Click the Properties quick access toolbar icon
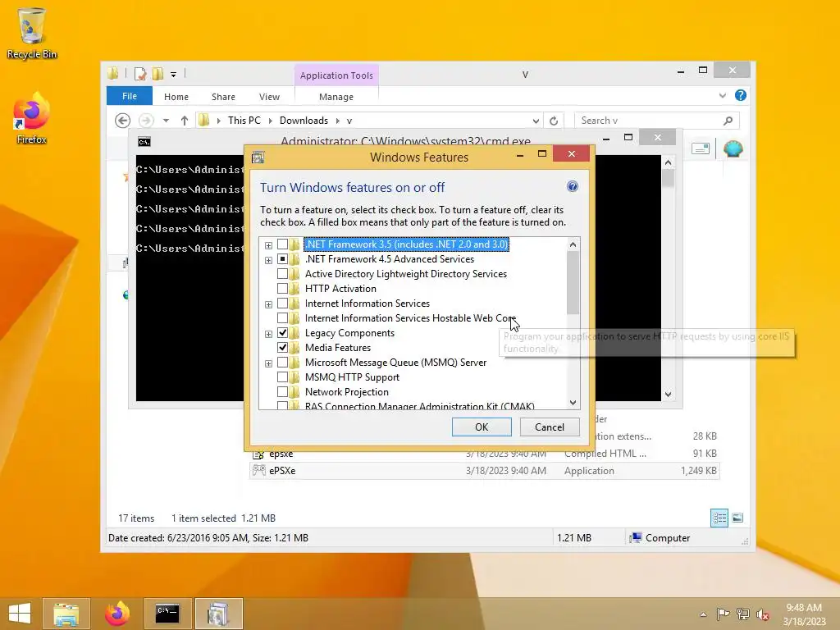Viewport: 840px width, 630px height. click(140, 74)
